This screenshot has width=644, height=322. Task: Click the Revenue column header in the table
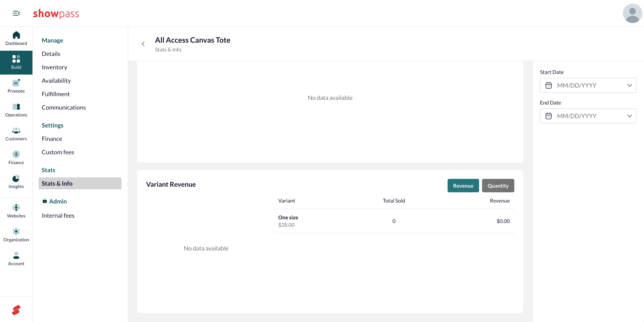pyautogui.click(x=499, y=201)
